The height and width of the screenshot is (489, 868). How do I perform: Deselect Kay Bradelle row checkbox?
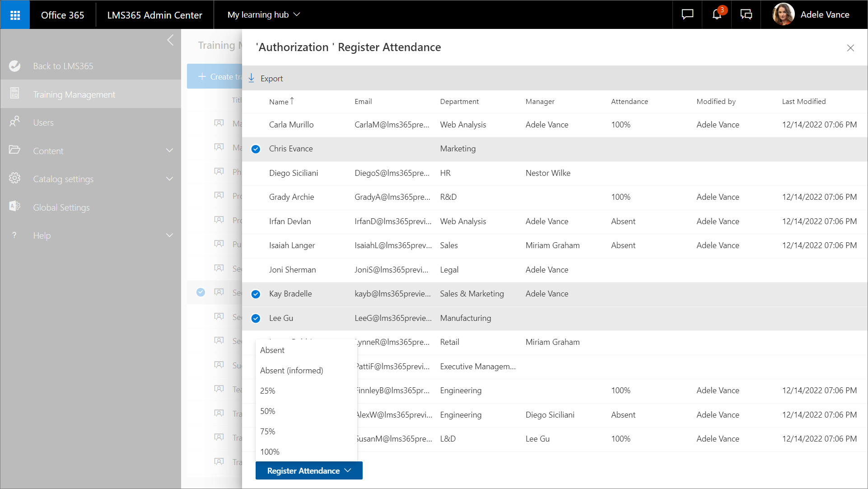point(256,294)
